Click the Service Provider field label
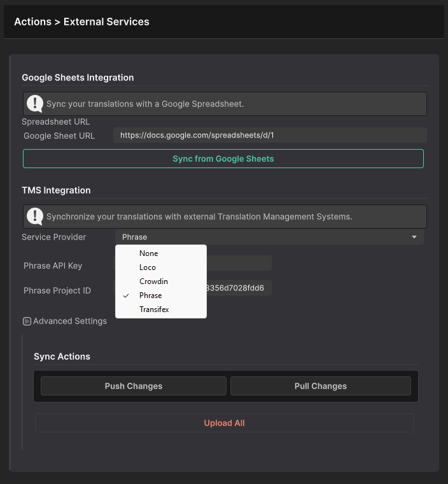This screenshot has width=448, height=484. click(54, 237)
